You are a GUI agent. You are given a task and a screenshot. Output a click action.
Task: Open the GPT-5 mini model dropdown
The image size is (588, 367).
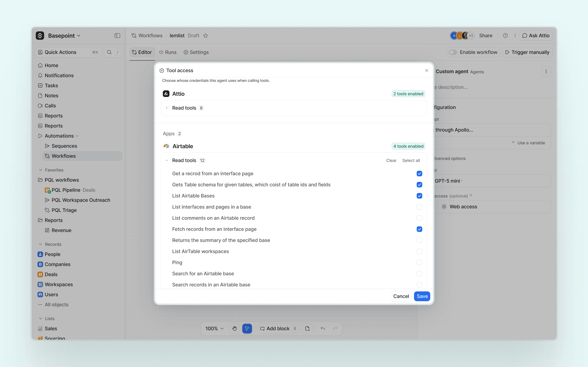click(x=449, y=181)
